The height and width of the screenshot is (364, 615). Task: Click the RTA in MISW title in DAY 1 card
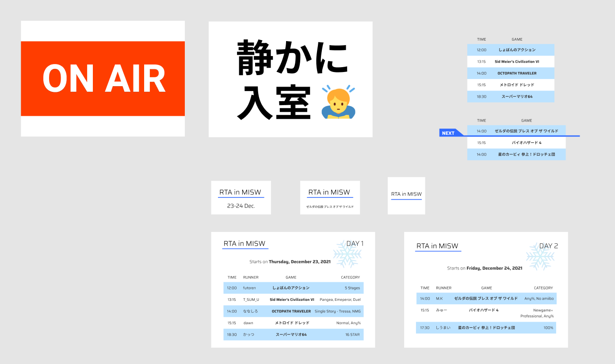[244, 243]
